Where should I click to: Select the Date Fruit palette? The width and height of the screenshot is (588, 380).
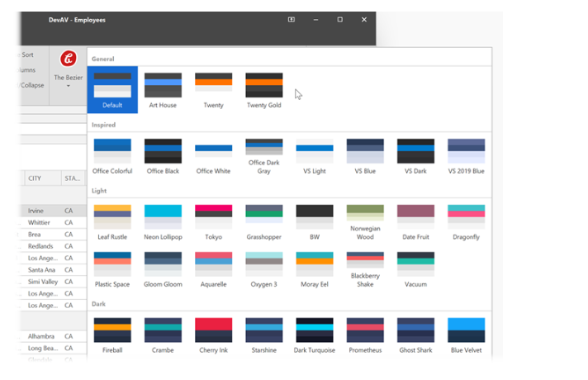coord(415,222)
